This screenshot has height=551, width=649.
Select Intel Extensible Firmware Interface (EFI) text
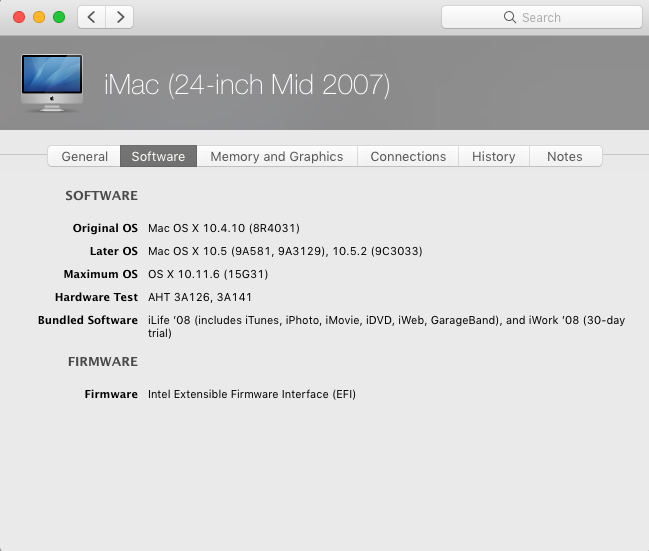(x=252, y=394)
